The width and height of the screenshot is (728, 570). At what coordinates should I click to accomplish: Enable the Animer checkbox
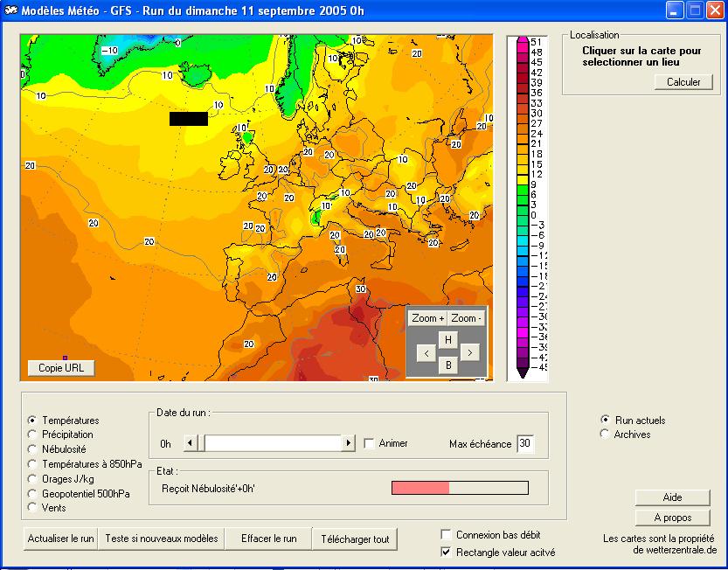tap(369, 443)
